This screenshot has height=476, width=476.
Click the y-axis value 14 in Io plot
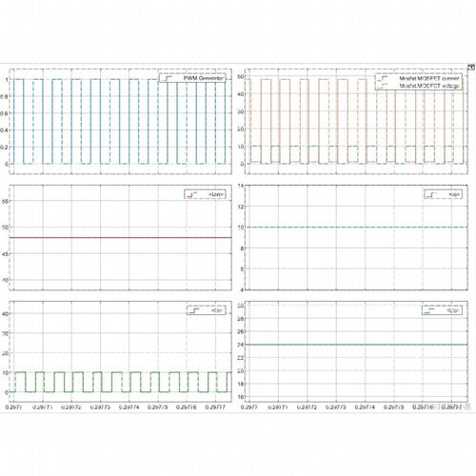(x=241, y=186)
